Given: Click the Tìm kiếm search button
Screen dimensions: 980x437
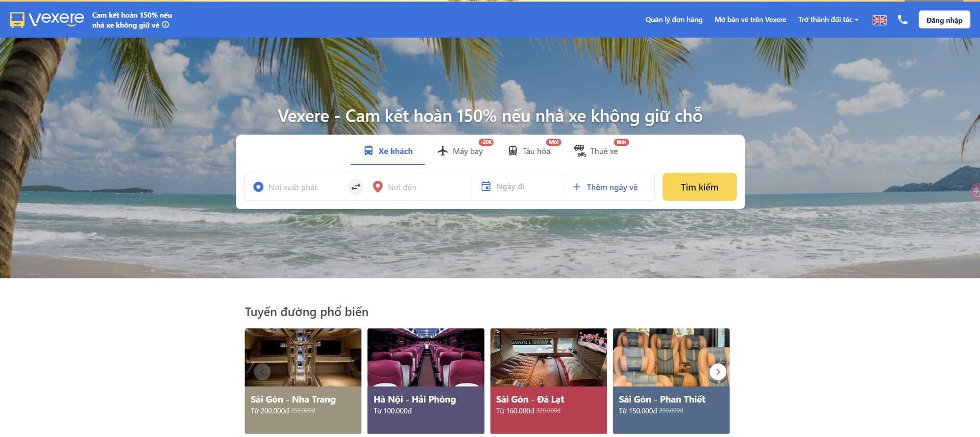Looking at the screenshot, I should 699,187.
